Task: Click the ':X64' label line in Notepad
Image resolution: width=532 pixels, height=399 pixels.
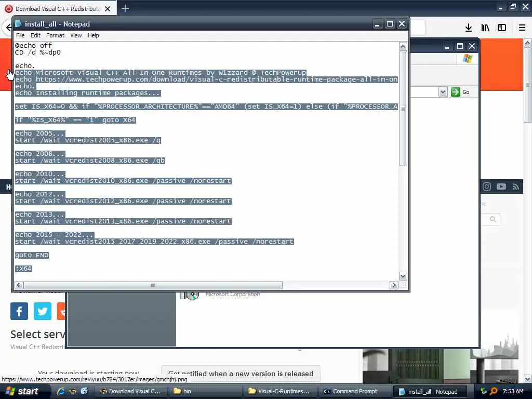Action: [23, 269]
